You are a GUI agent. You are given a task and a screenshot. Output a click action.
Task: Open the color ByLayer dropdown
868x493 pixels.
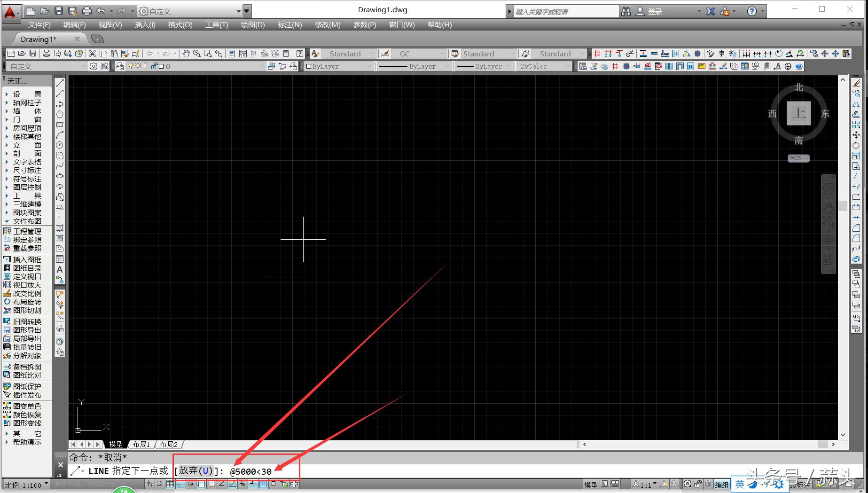[369, 66]
